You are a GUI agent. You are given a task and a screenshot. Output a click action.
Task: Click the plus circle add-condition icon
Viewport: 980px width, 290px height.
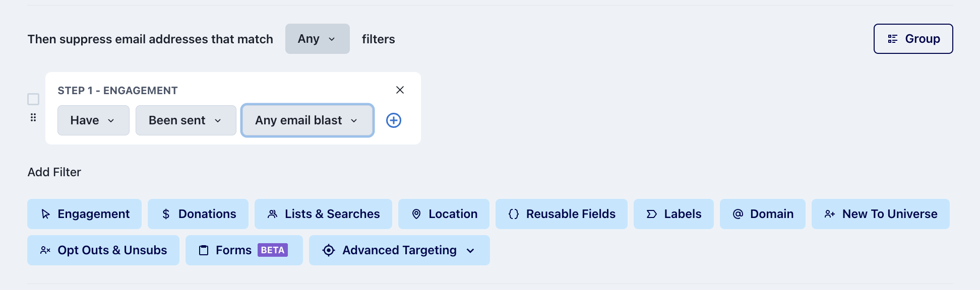pyautogui.click(x=394, y=120)
